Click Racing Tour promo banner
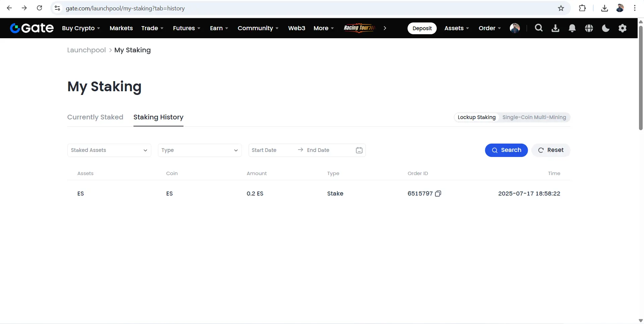This screenshot has width=644, height=324. tap(360, 28)
